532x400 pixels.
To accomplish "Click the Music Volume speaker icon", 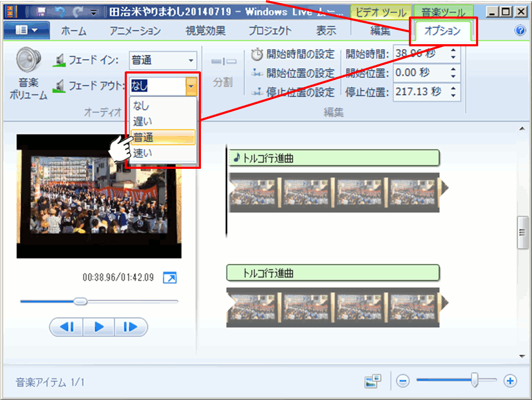I will (29, 60).
